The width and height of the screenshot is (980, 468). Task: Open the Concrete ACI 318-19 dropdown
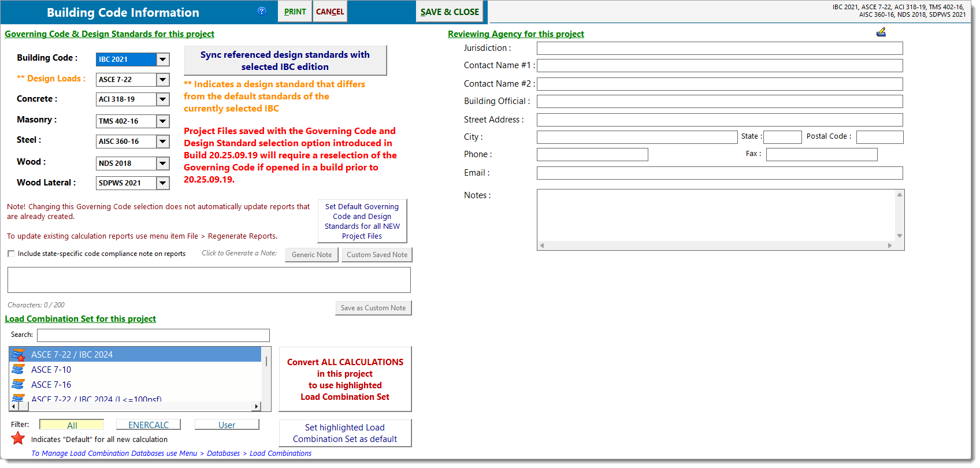click(x=163, y=99)
